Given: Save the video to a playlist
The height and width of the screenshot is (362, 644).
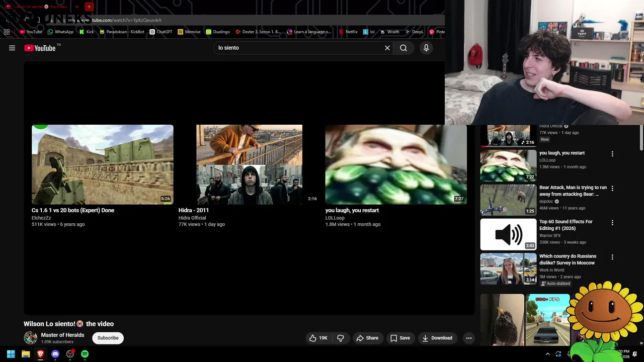Looking at the screenshot, I should tap(400, 338).
